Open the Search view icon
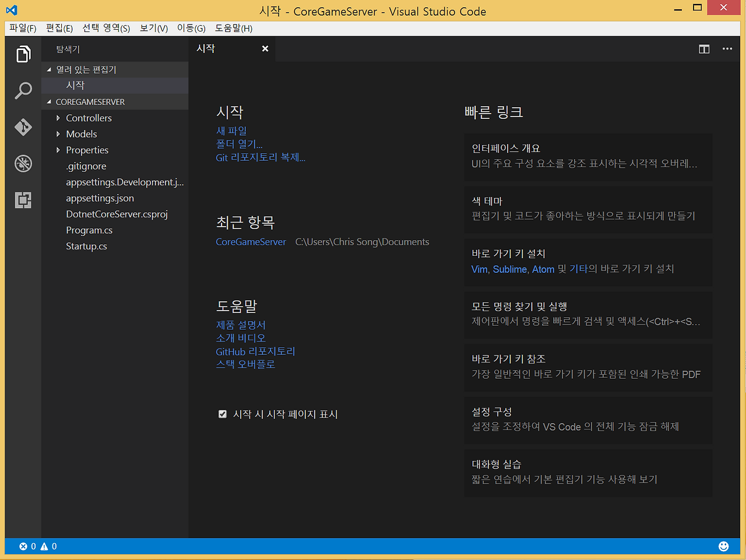Viewport: 746px width, 560px height. coord(23,90)
